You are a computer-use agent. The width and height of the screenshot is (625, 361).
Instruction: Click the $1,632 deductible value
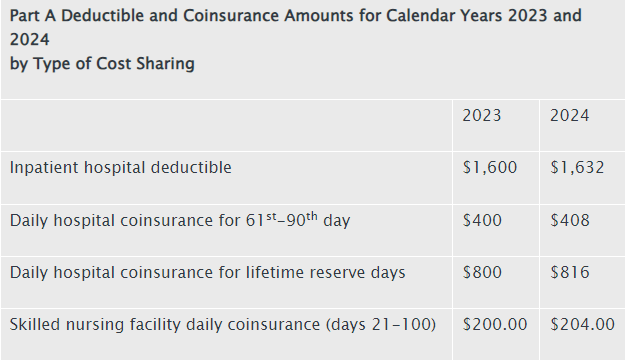[x=577, y=167]
